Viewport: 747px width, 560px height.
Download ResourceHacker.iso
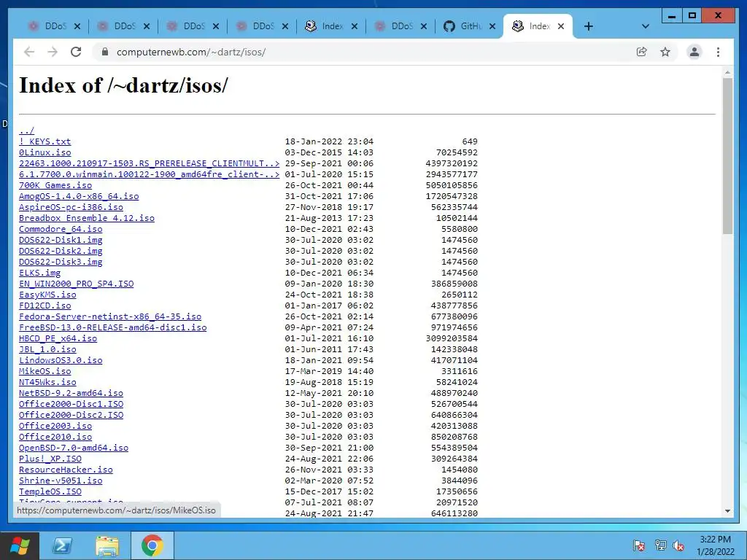66,470
